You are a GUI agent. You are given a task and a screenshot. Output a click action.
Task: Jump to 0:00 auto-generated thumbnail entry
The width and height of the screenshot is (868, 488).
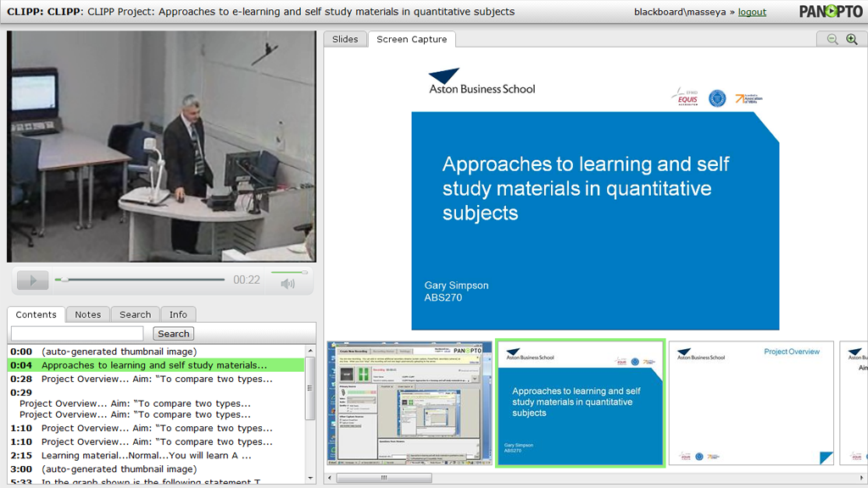click(x=156, y=352)
